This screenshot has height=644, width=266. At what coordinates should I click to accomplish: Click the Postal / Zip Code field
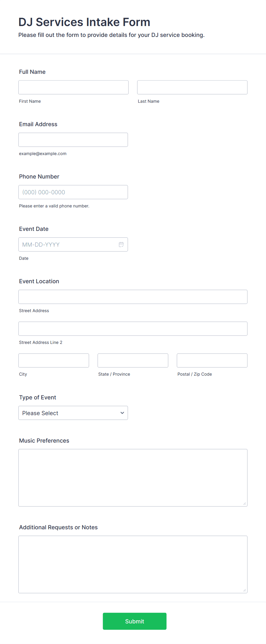(x=212, y=360)
